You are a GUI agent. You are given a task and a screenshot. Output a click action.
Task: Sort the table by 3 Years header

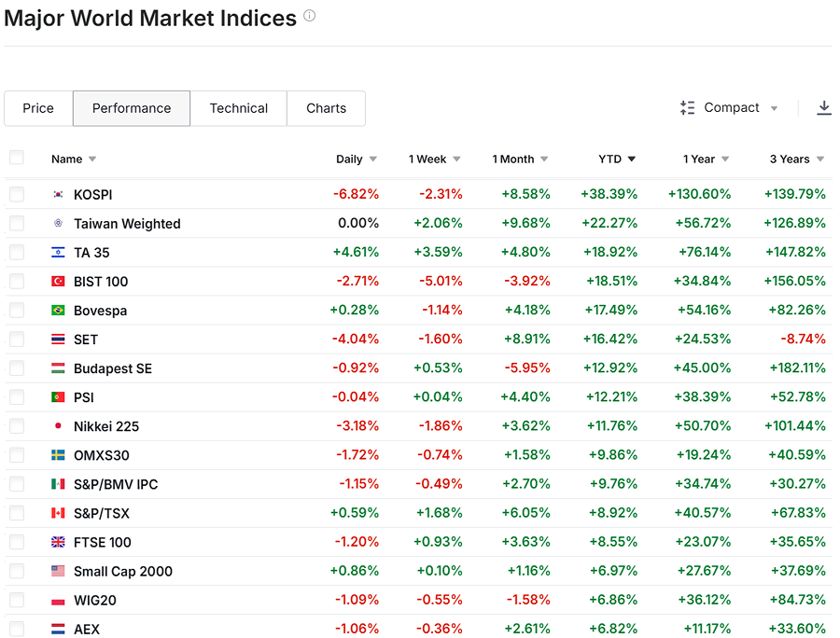tap(790, 159)
